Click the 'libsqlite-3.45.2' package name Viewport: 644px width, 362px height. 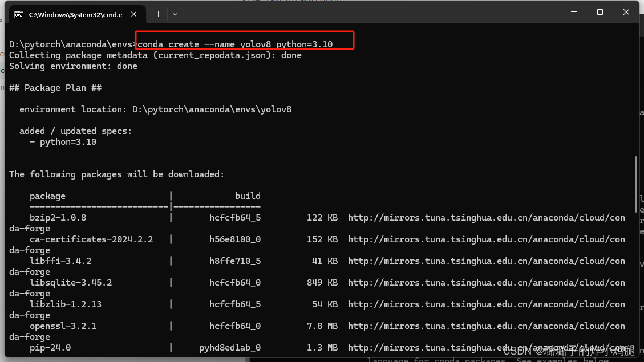coord(71,283)
